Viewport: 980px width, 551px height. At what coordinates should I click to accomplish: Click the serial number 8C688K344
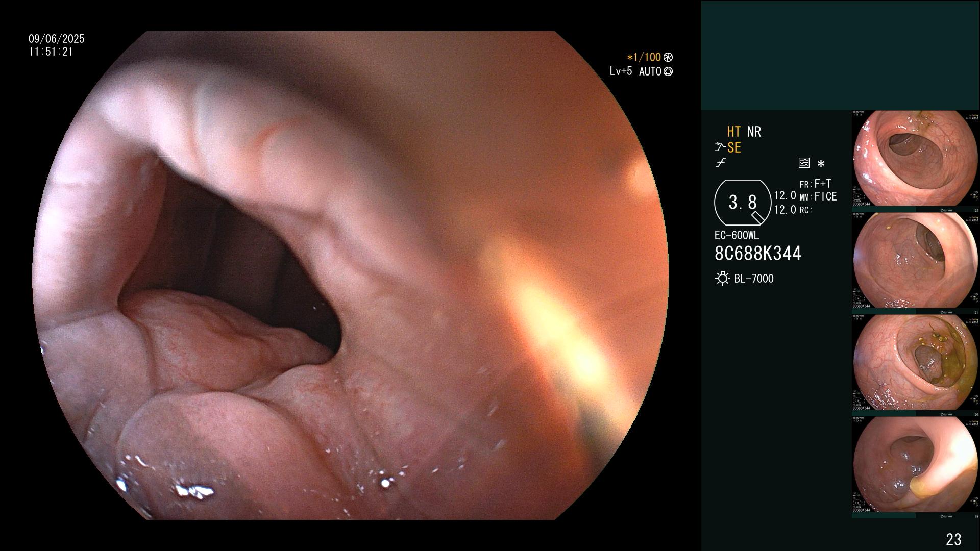pos(758,254)
